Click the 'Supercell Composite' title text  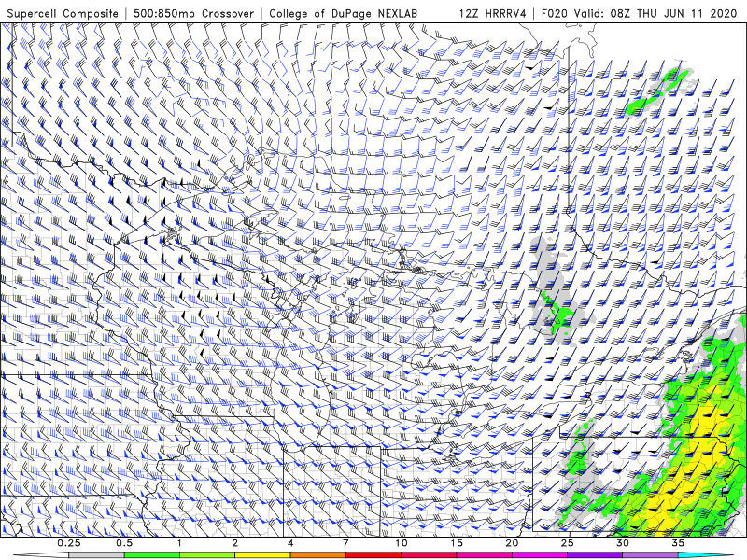point(63,14)
